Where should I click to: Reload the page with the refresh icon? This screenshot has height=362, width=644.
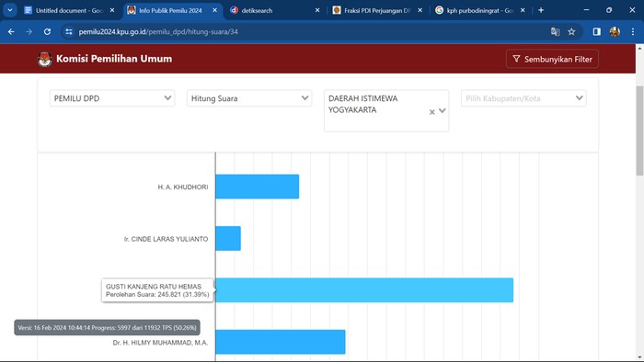47,31
